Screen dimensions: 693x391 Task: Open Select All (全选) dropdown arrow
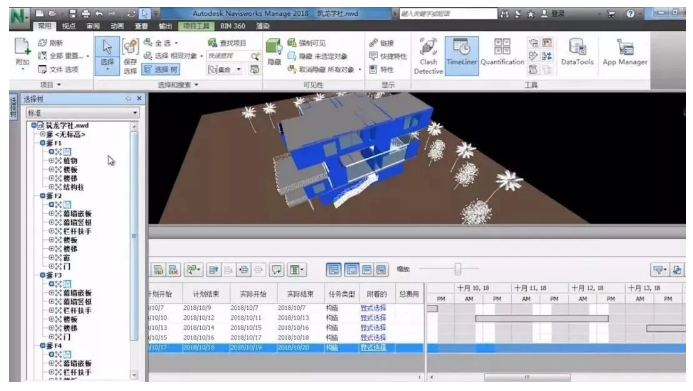tap(176, 43)
